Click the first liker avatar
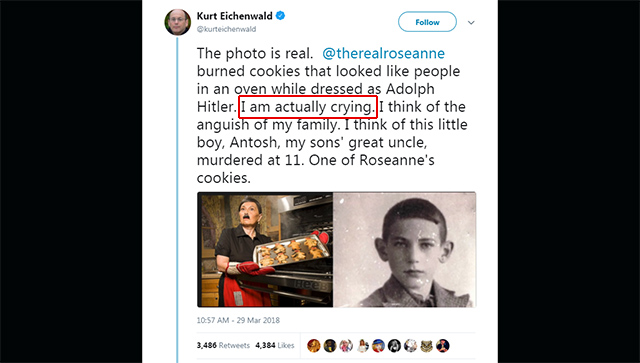Image resolution: width=640 pixels, height=363 pixels. click(x=314, y=346)
